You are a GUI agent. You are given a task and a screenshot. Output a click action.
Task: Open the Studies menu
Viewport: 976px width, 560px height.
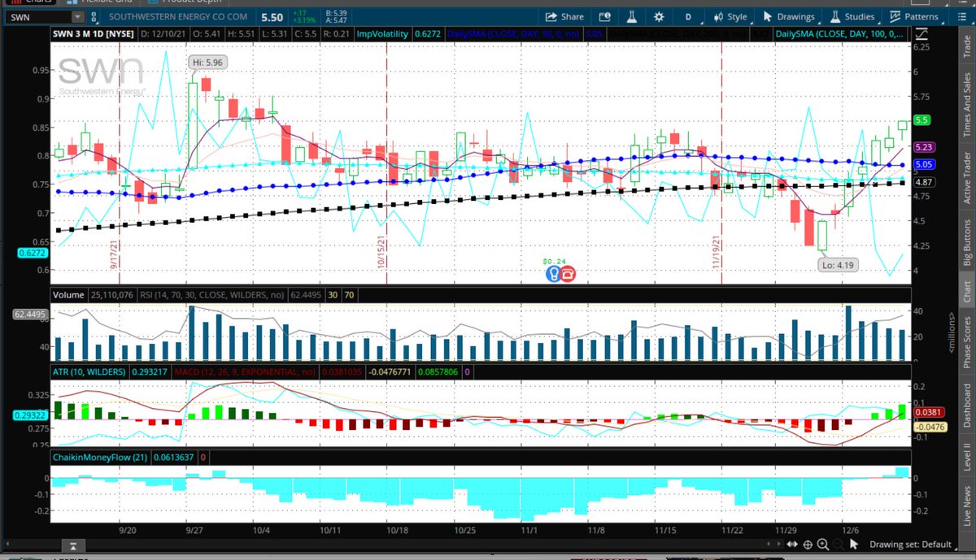852,16
